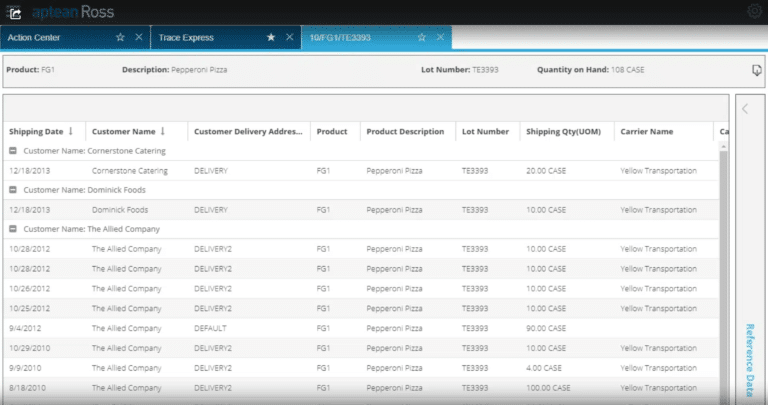Sort by Shipping Date column header
768x405 pixels.
[36, 131]
